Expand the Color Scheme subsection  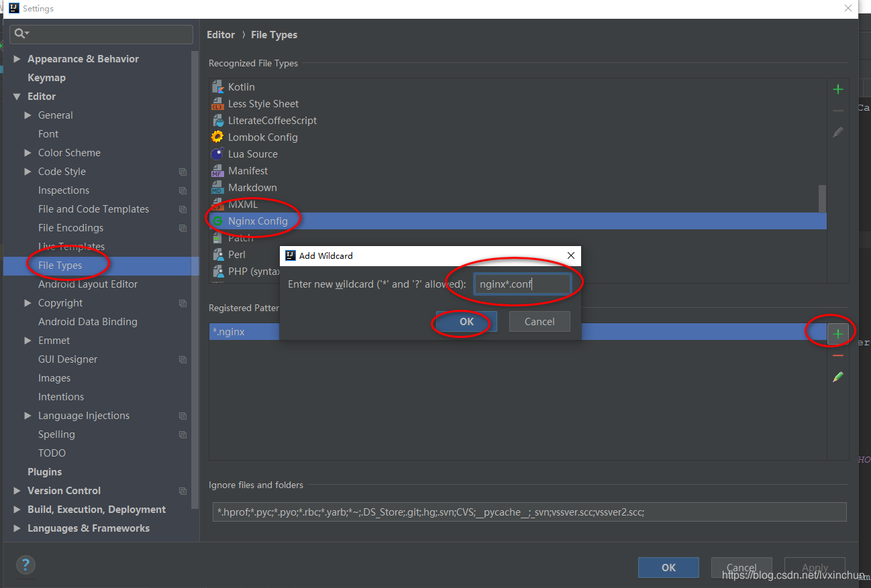tap(28, 153)
